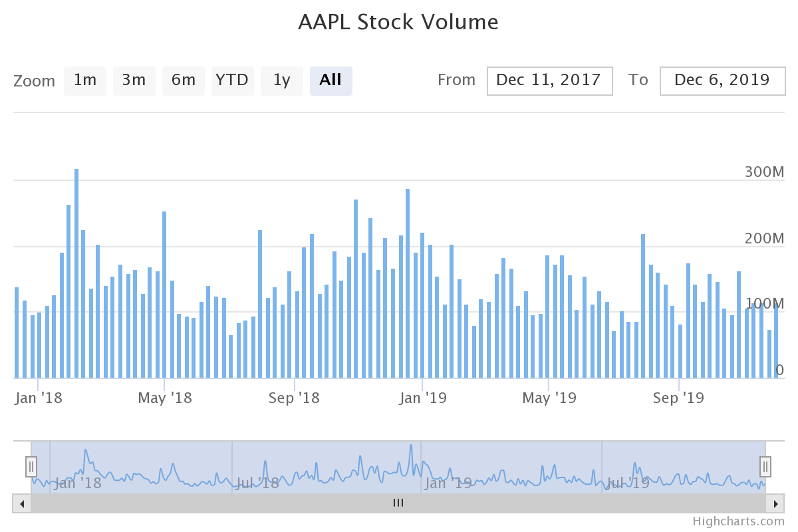The width and height of the screenshot is (798, 532).
Task: Click the scrollbar grip in the bottom track
Action: [398, 503]
